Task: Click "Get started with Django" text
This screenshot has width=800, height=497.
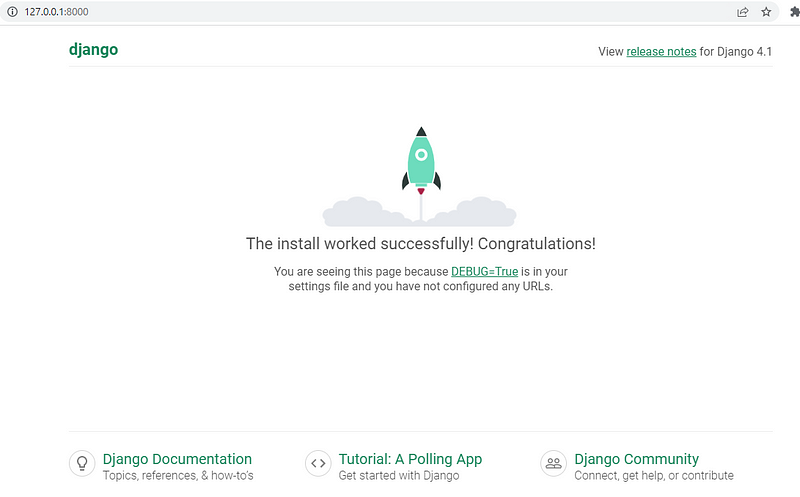Action: tap(399, 476)
